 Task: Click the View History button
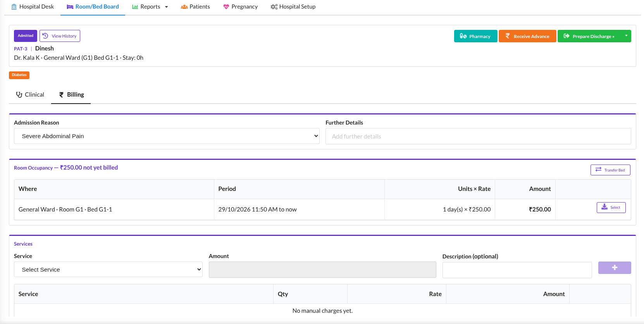coord(60,36)
